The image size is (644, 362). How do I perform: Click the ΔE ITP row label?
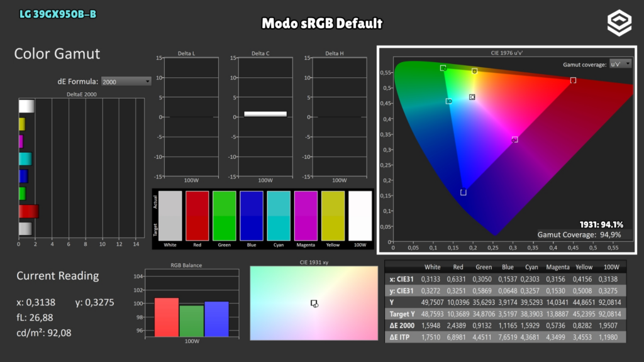(399, 337)
